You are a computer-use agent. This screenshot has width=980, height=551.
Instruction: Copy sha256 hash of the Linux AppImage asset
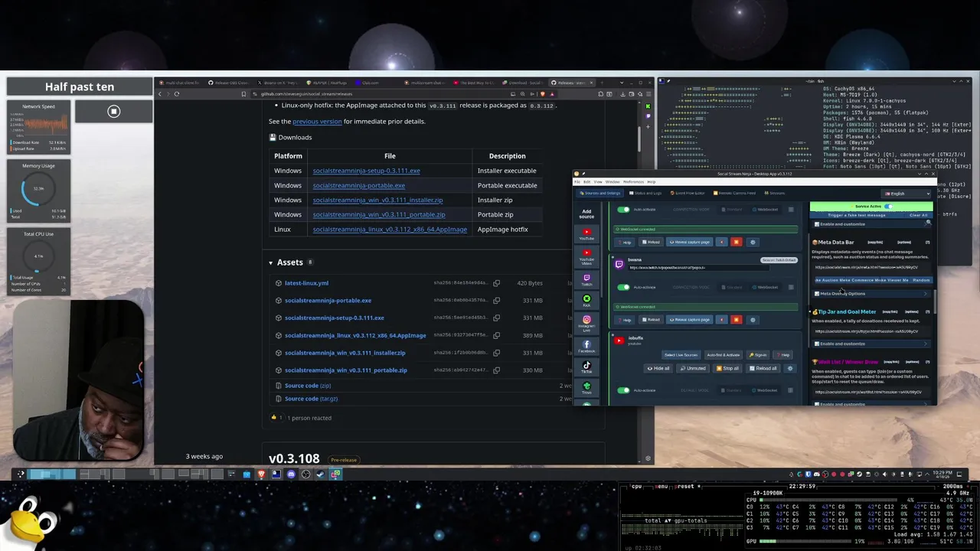pyautogui.click(x=496, y=335)
